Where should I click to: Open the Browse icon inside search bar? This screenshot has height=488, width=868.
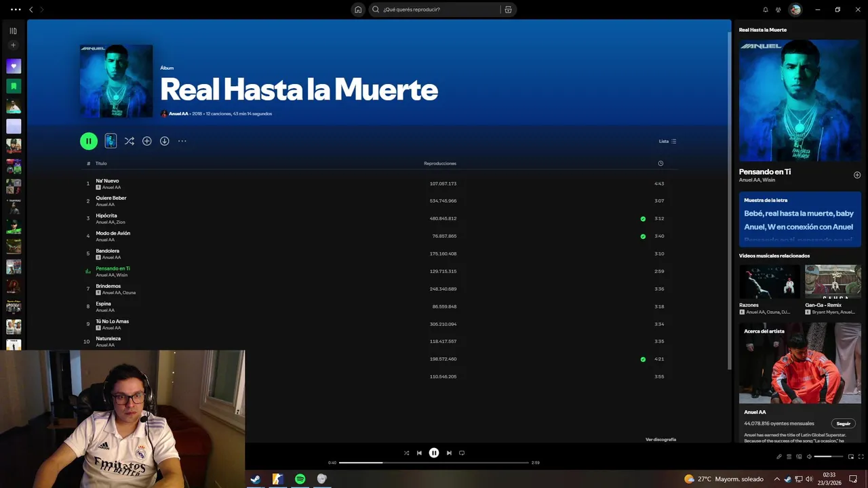coord(508,9)
